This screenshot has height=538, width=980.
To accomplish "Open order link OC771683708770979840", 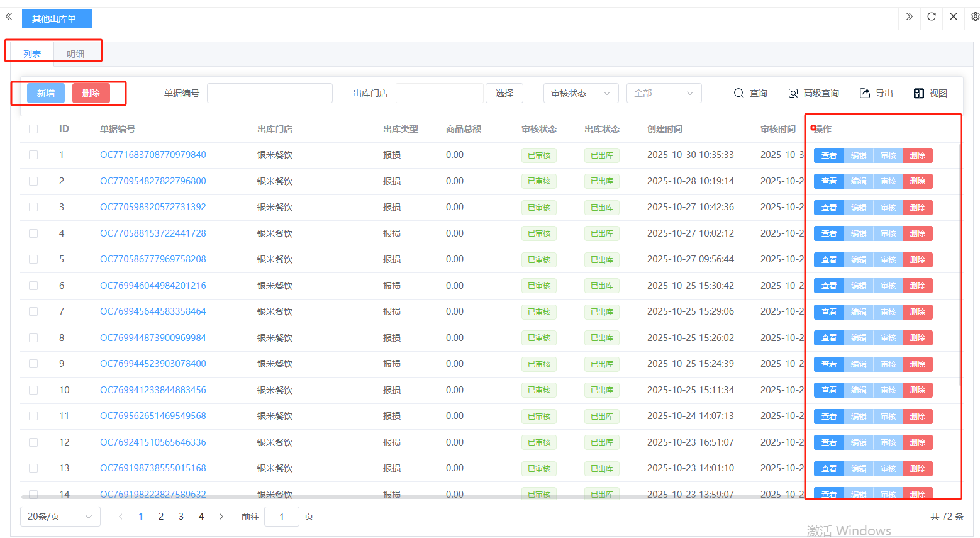I will 153,155.
